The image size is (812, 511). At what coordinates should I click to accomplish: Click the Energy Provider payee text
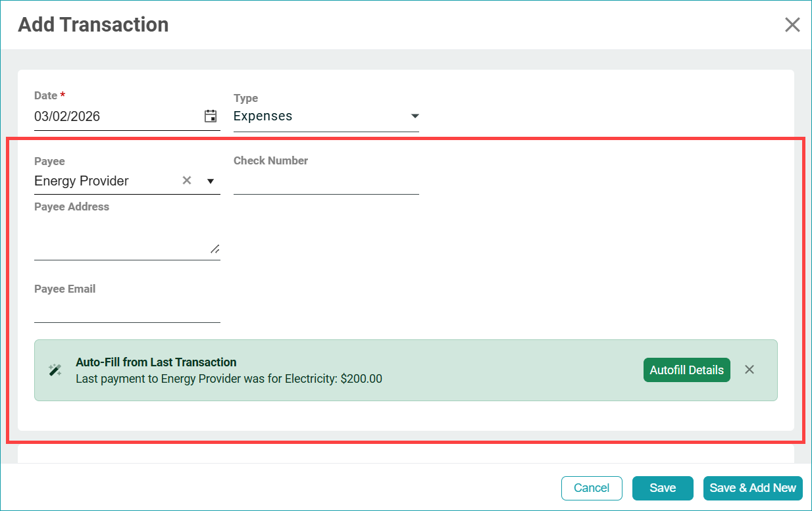[82, 181]
